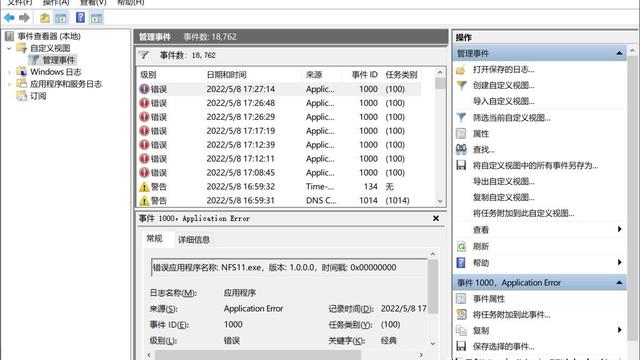Expand the Windows 日志 tree node
Viewport: 640px width, 360px height.
[9, 72]
